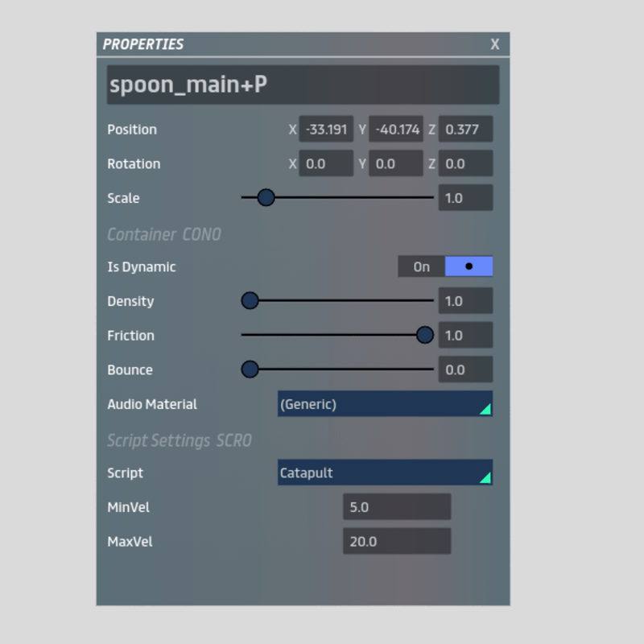Click the Density slider knob
The height and width of the screenshot is (644, 644).
(250, 301)
